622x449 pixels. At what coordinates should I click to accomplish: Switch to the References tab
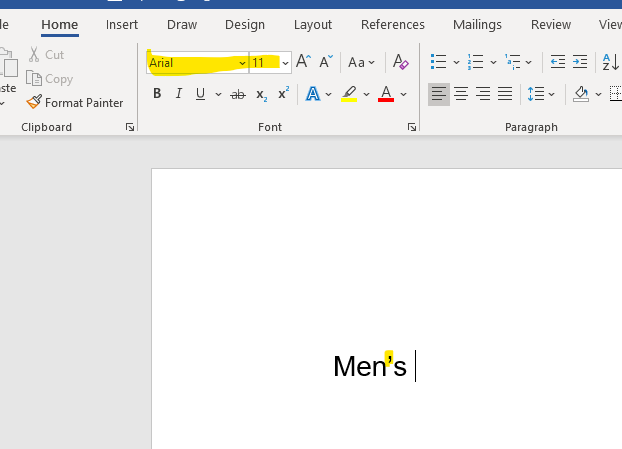pyautogui.click(x=393, y=25)
